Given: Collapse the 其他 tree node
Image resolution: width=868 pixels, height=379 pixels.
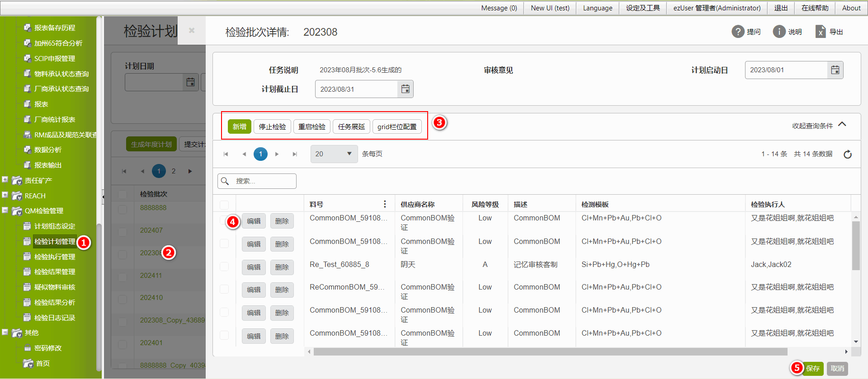Looking at the screenshot, I should tap(5, 332).
